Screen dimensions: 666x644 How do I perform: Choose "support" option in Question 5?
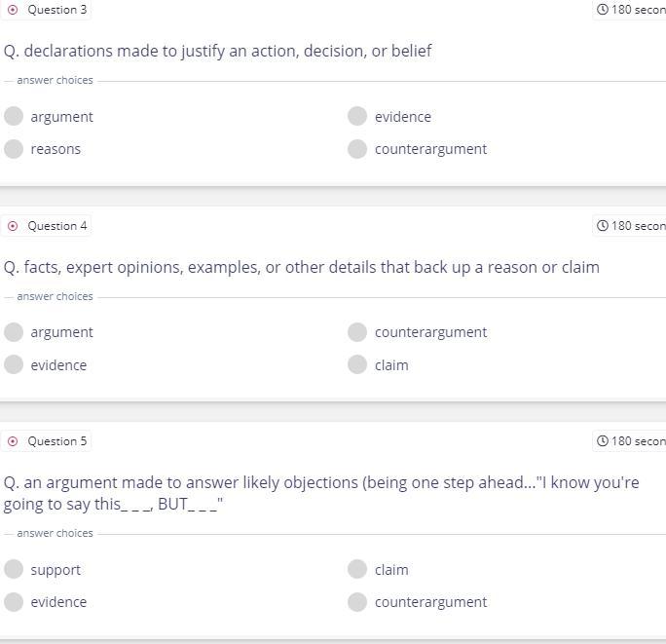tap(14, 570)
